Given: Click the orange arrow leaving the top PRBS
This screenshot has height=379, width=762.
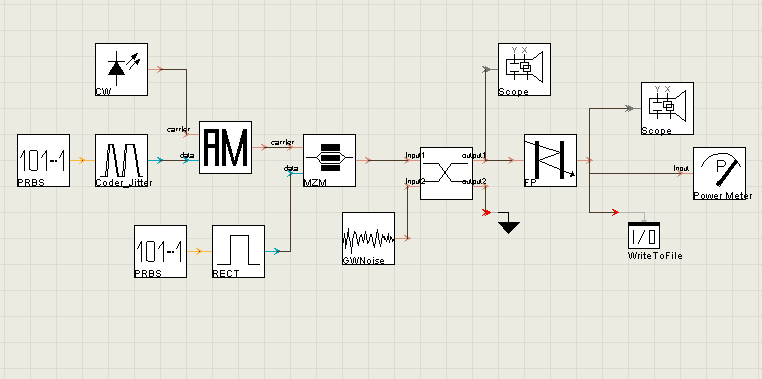Looking at the screenshot, I should coord(82,160).
